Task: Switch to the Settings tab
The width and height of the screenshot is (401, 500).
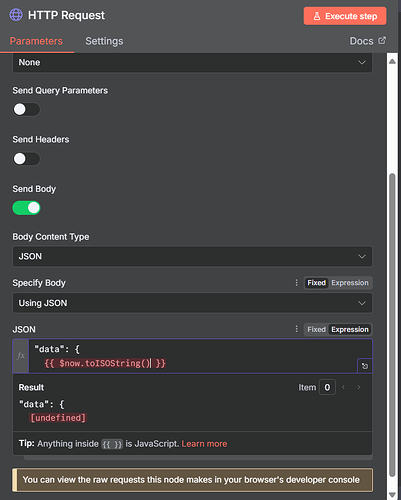Action: [104, 41]
